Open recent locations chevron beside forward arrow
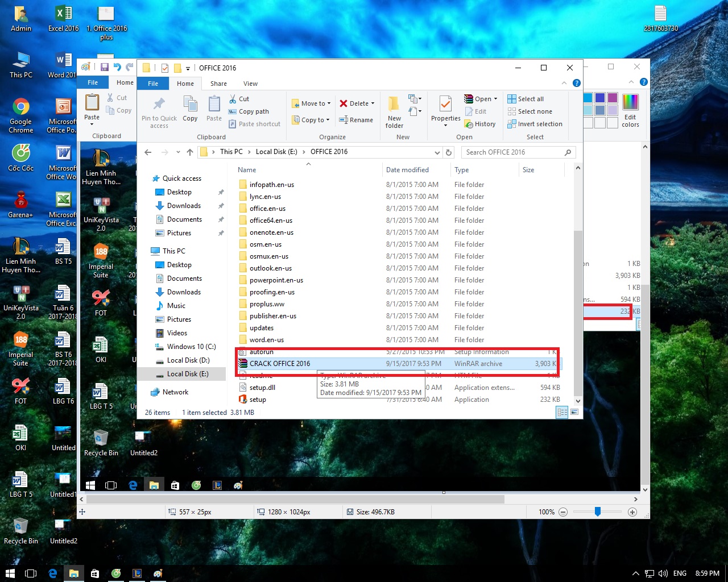 click(x=178, y=152)
